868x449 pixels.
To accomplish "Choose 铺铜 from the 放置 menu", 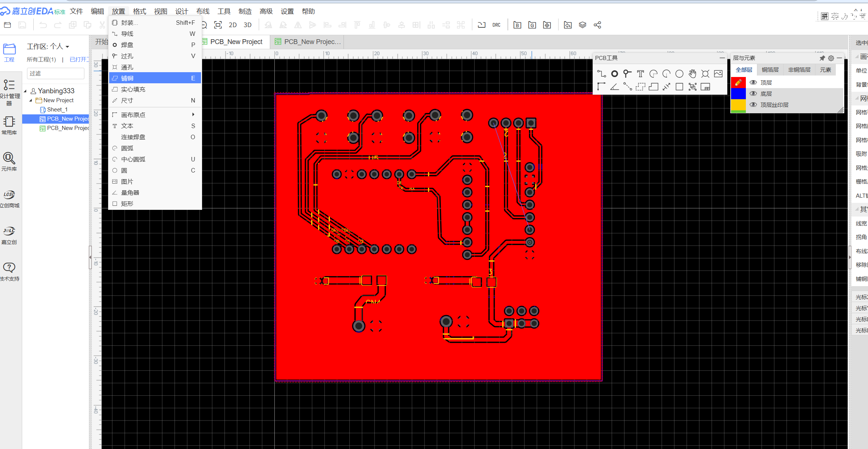I will [155, 78].
